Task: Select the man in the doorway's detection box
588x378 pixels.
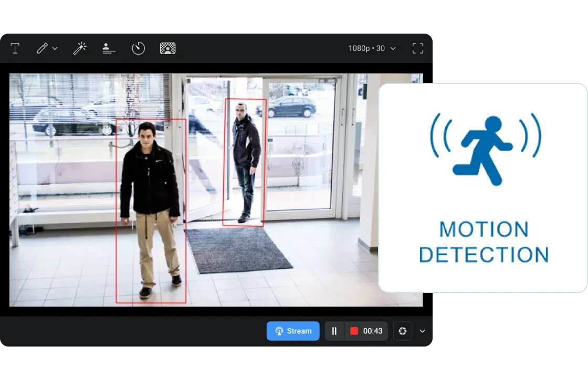Action: [245, 162]
